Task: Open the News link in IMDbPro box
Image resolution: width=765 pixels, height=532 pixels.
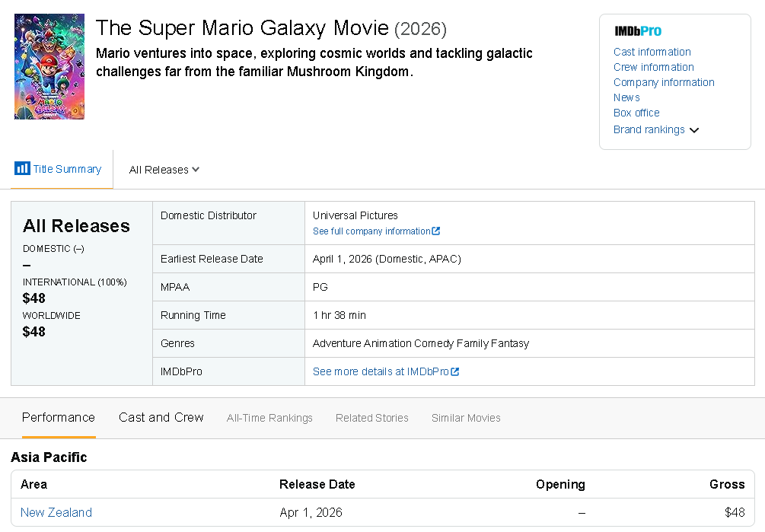Action: click(626, 97)
